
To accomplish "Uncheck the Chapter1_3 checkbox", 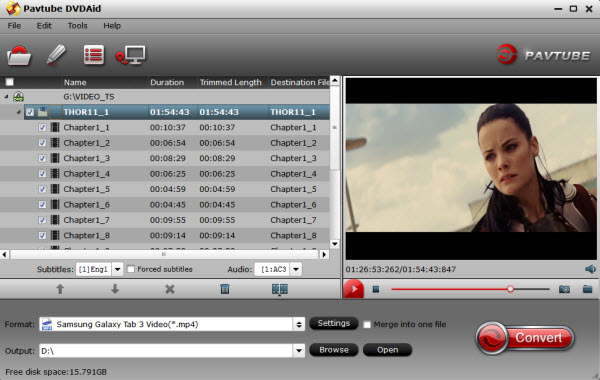I will click(x=42, y=158).
